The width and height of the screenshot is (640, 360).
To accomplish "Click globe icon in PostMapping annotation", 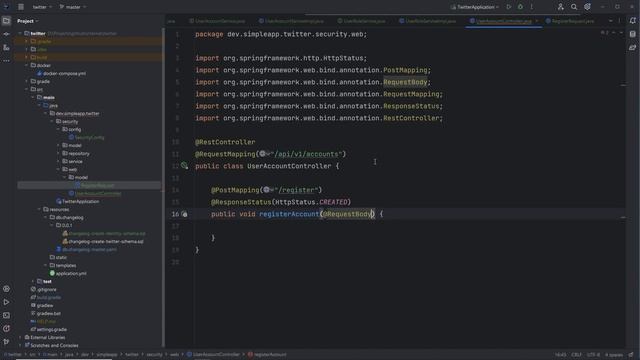I will click(x=267, y=190).
